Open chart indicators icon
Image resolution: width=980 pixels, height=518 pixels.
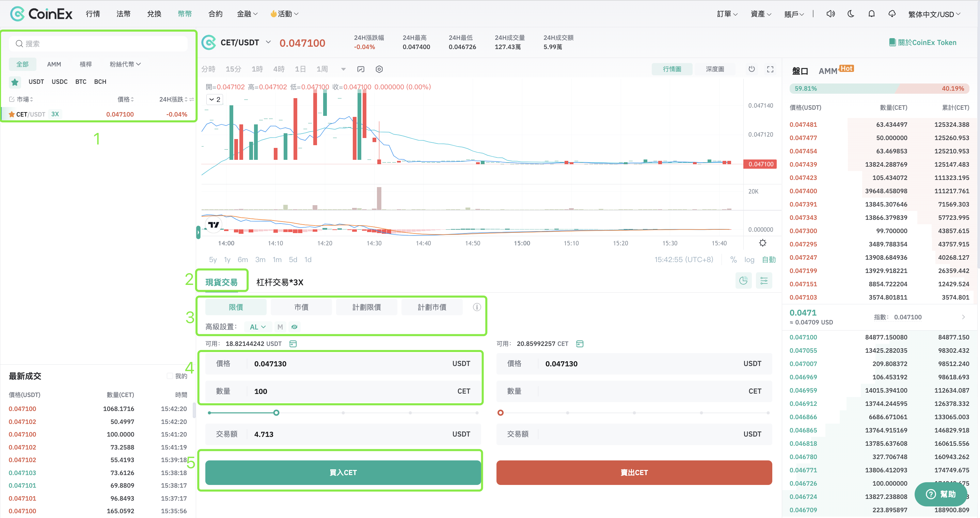point(361,69)
